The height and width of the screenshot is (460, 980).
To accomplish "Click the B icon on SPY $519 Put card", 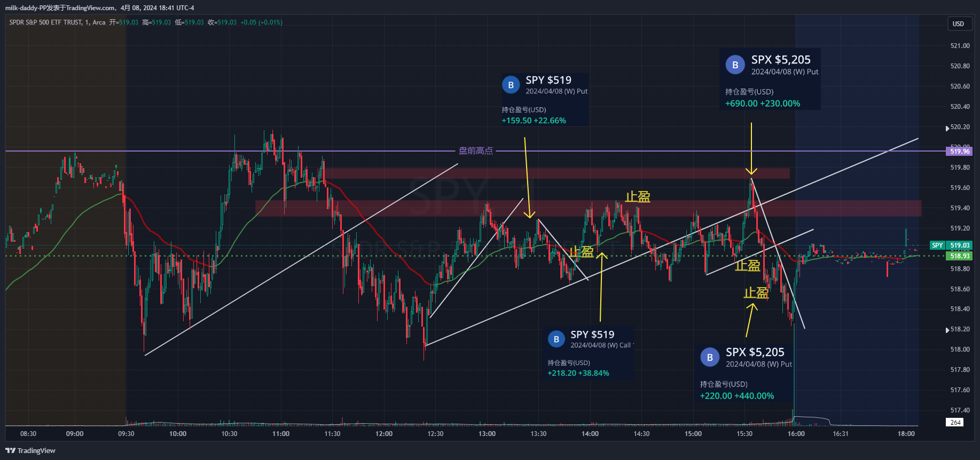I will pyautogui.click(x=511, y=85).
